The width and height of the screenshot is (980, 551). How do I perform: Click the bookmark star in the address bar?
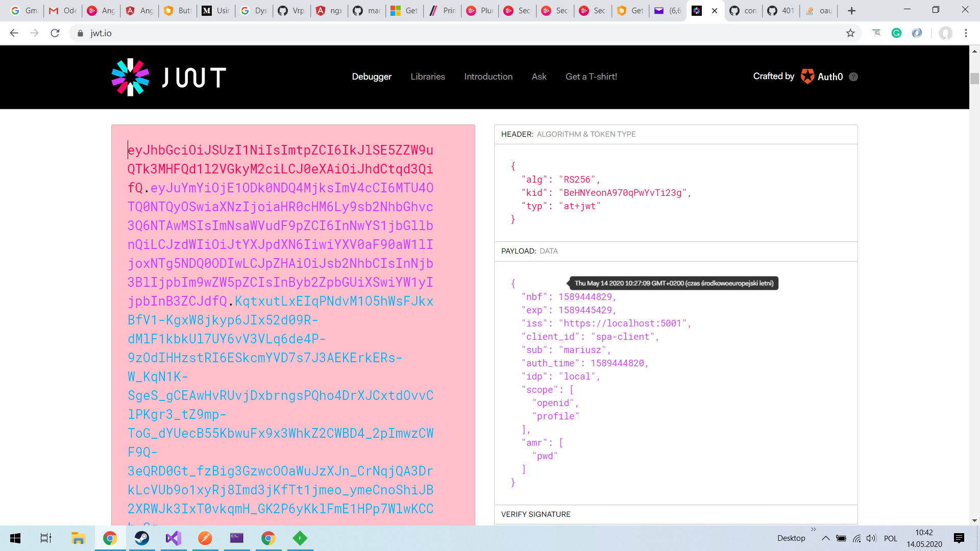tap(850, 33)
